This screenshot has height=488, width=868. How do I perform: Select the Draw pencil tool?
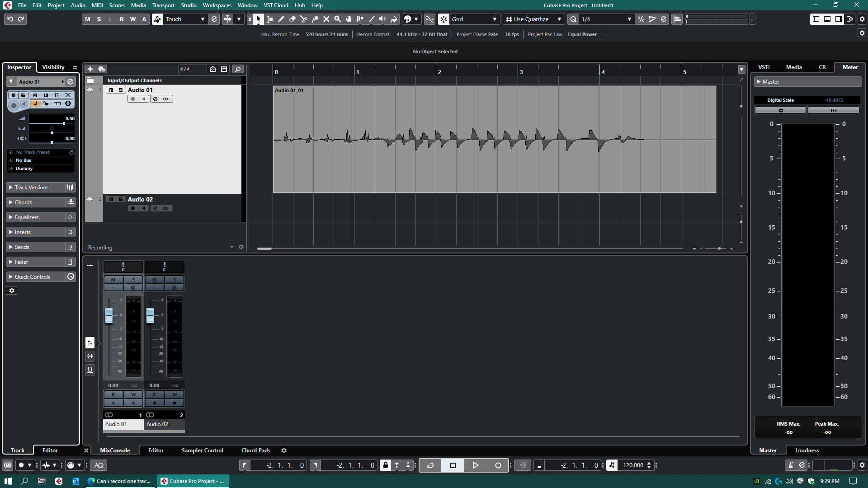pyautogui.click(x=281, y=19)
